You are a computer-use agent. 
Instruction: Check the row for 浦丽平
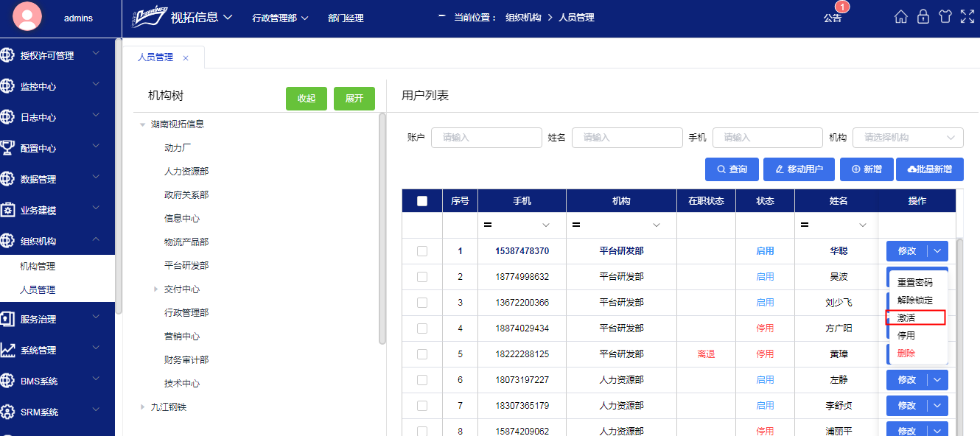coord(422,431)
